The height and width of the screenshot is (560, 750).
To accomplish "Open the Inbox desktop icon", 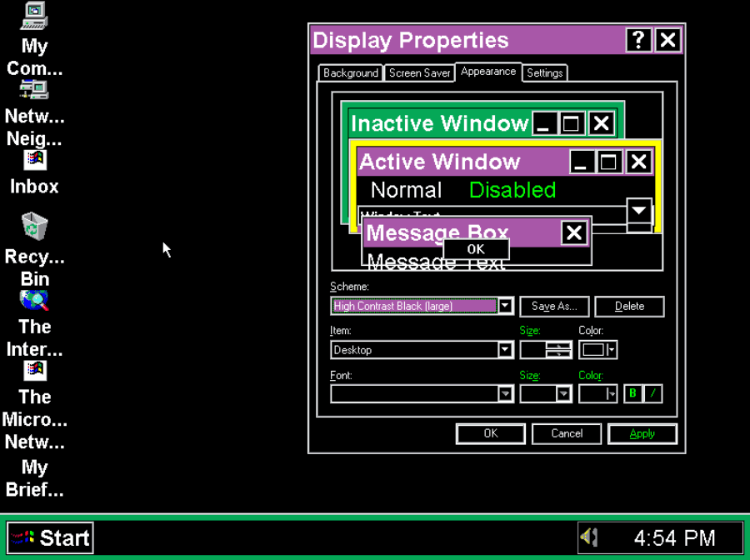I will (33, 160).
